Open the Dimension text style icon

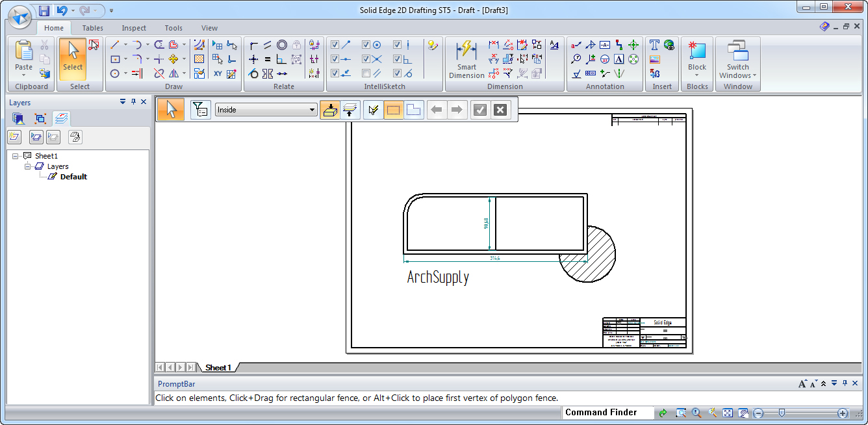(554, 45)
